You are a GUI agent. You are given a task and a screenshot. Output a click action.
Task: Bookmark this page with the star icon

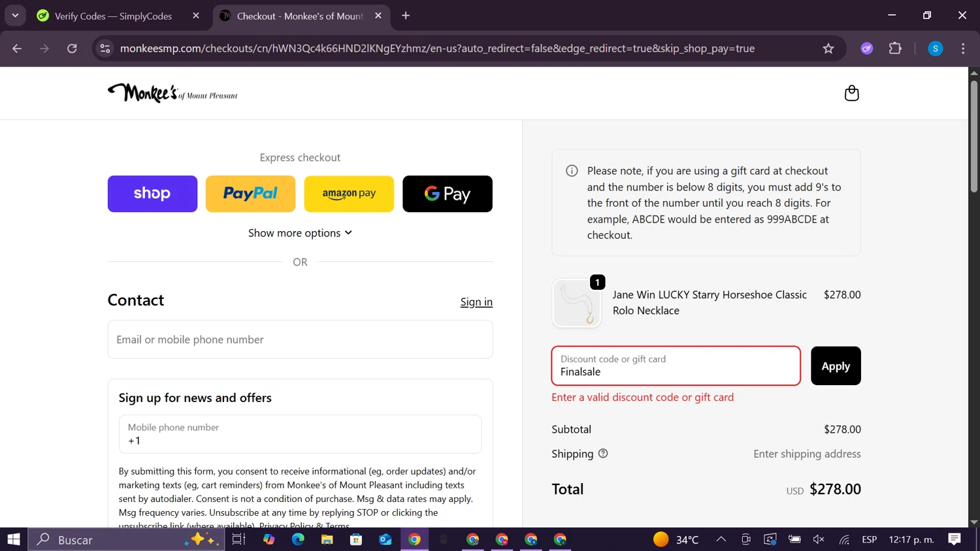[828, 48]
